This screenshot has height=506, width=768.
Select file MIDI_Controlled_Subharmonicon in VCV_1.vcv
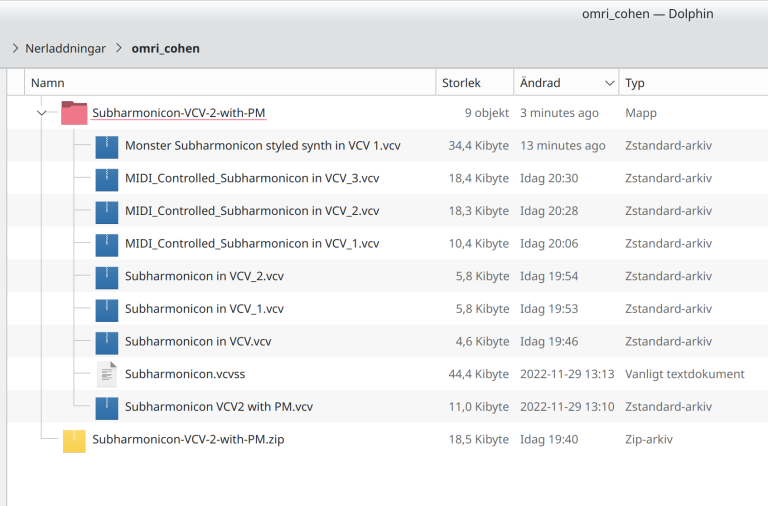coord(252,243)
